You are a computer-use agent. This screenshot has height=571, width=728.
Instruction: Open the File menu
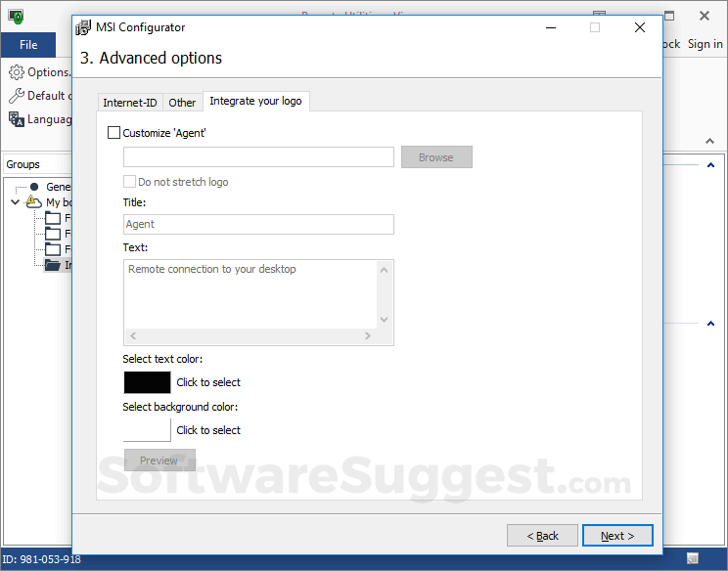[28, 45]
